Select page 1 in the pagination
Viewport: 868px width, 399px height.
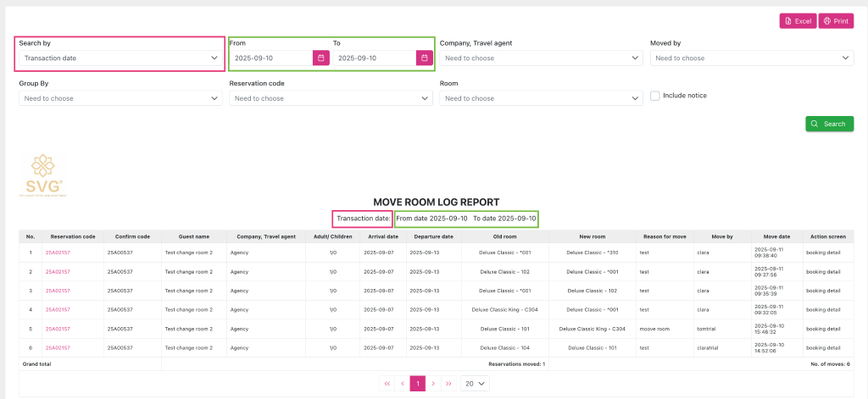point(418,384)
